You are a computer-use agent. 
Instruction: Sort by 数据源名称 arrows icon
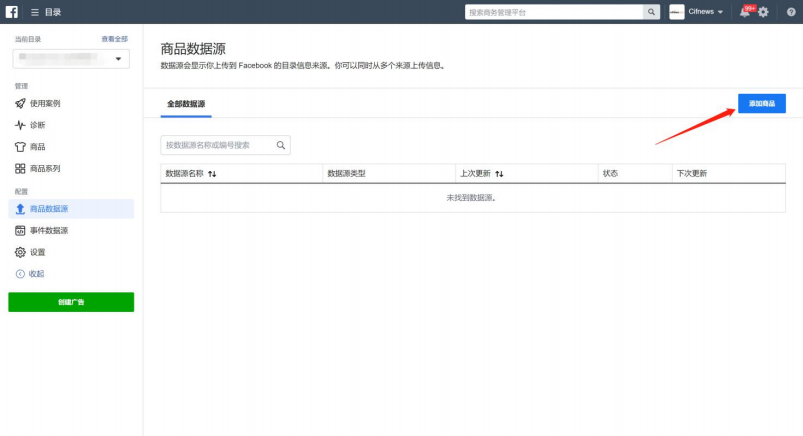212,174
